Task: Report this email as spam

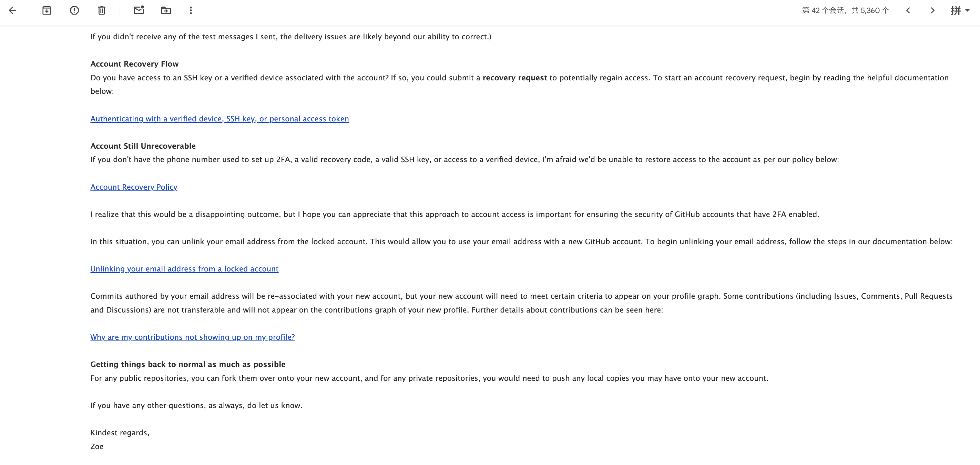Action: click(x=74, y=10)
